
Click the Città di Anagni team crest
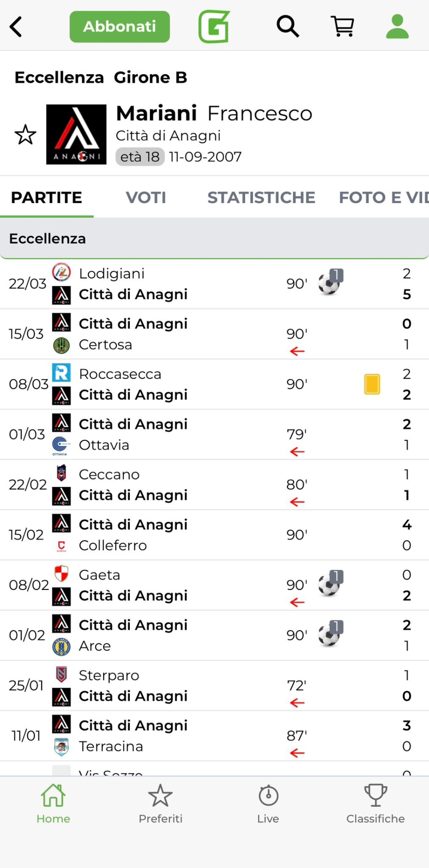click(76, 134)
